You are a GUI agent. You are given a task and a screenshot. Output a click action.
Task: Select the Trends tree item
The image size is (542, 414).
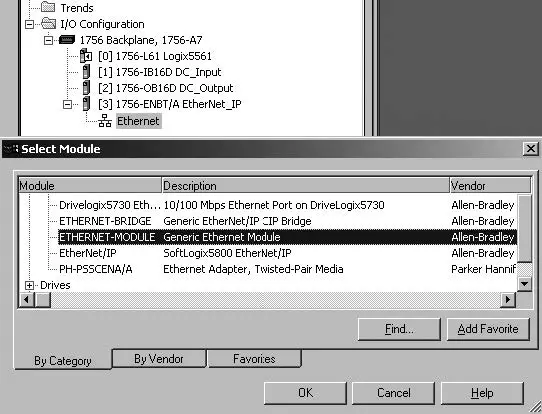click(77, 8)
